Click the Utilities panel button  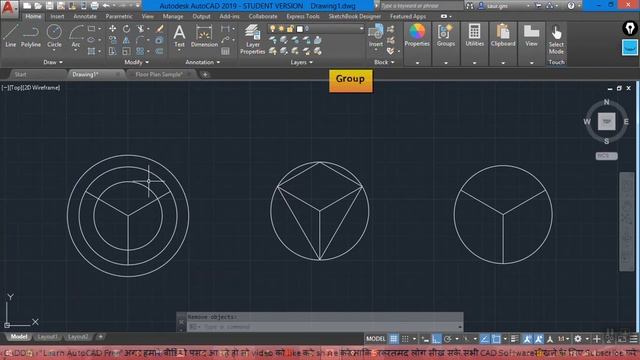pos(474,36)
